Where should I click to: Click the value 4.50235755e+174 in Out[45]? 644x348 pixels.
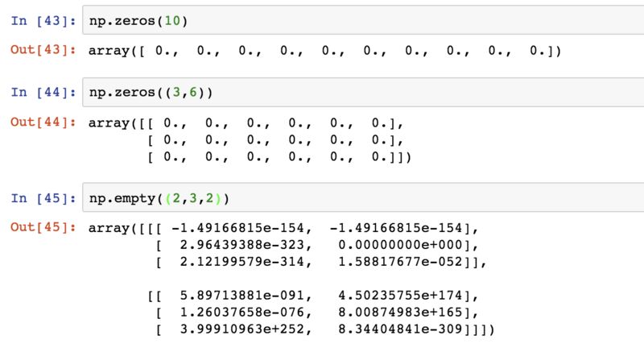[x=400, y=296]
